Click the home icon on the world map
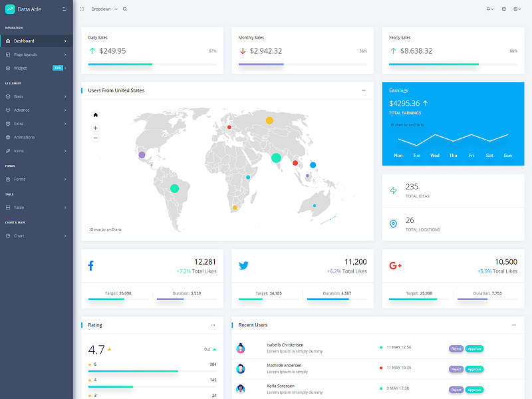 coord(95,114)
